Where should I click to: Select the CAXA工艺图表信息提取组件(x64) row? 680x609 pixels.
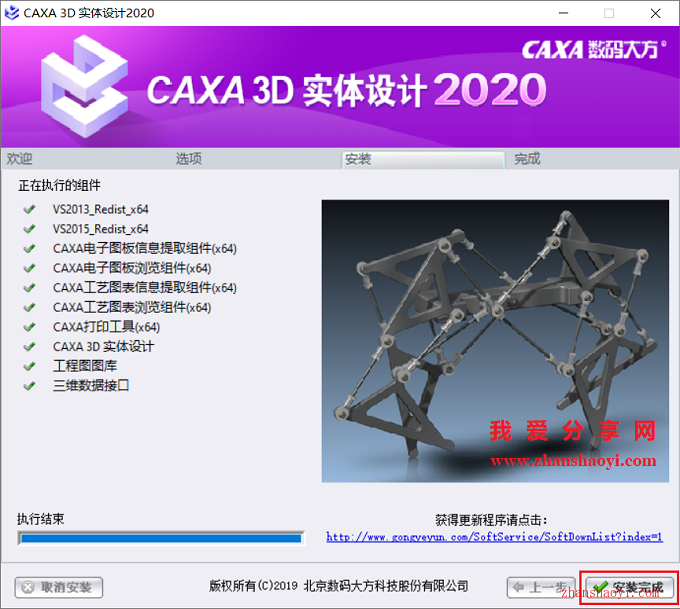(145, 288)
